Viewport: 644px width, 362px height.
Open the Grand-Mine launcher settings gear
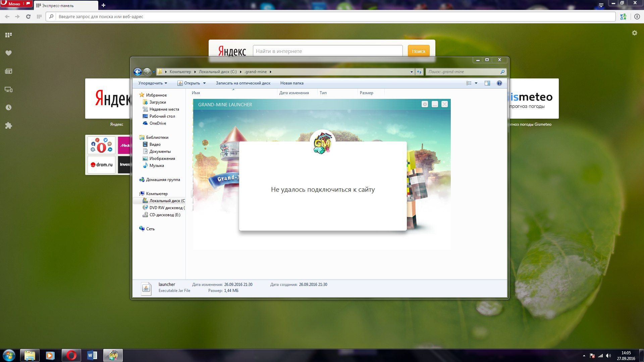tap(425, 104)
